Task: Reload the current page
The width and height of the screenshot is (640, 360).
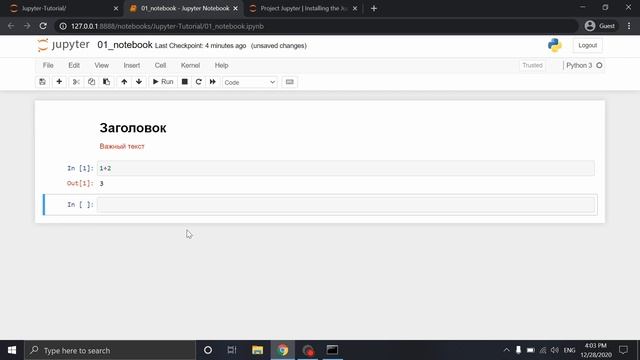Action: click(x=43, y=26)
